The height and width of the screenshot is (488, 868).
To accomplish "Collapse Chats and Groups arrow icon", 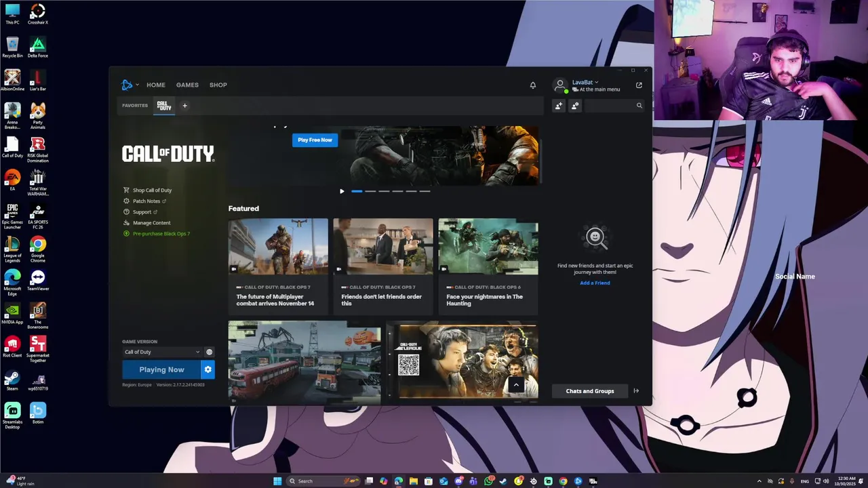I will (636, 391).
